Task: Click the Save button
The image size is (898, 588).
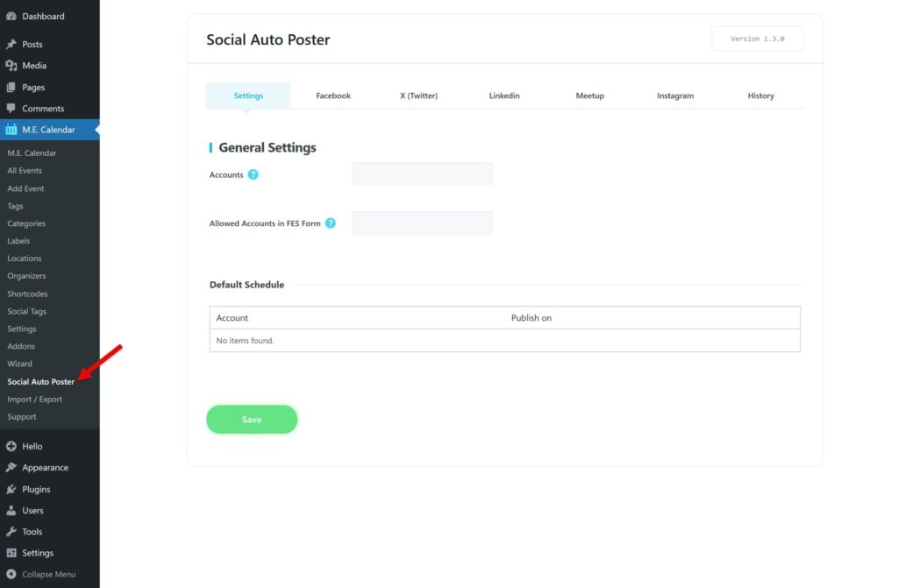Action: click(252, 419)
